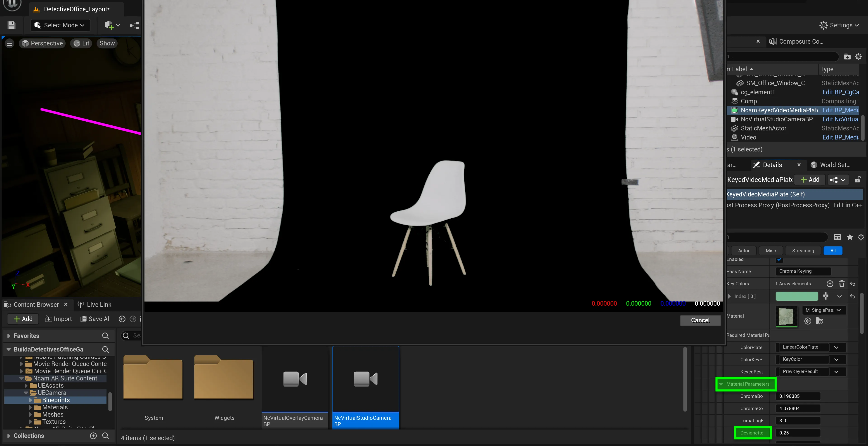This screenshot has height=446, width=868.
Task: Click Content Browser history back arrow
Action: point(122,319)
